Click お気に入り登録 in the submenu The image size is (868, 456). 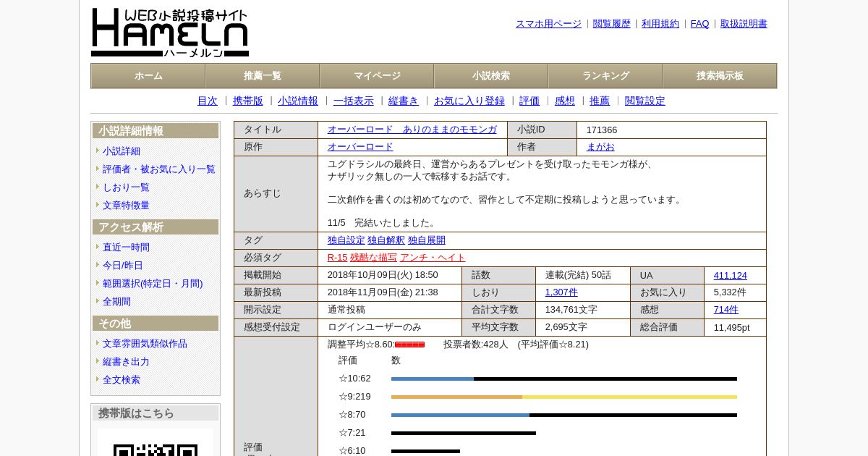point(469,101)
